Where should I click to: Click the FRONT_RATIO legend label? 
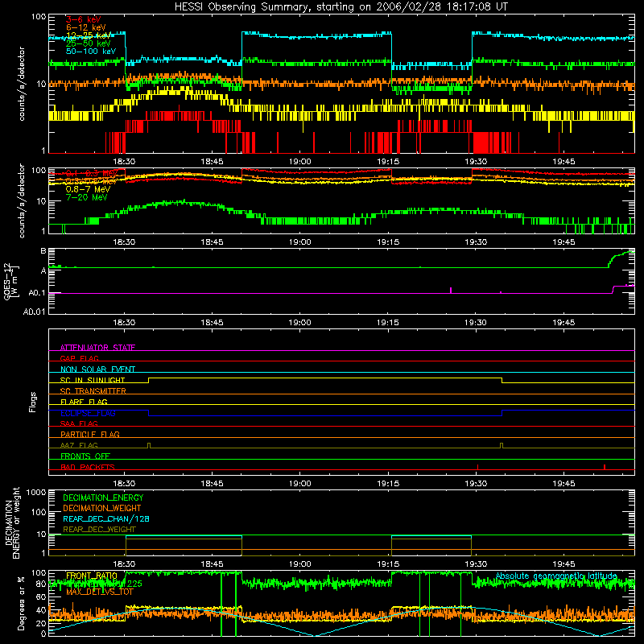[92, 576]
